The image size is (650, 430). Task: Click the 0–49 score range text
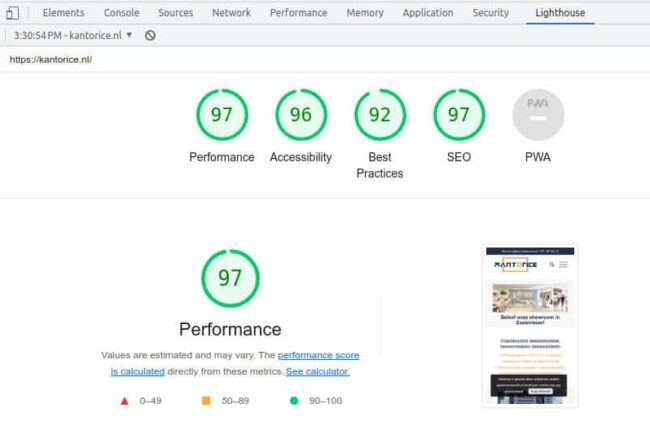150,401
